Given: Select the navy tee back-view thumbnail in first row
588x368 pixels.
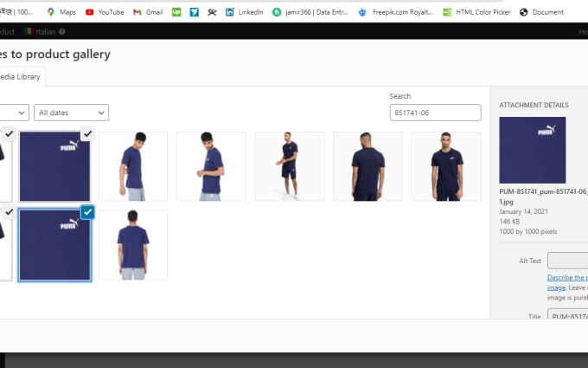Looking at the screenshot, I should point(367,167).
